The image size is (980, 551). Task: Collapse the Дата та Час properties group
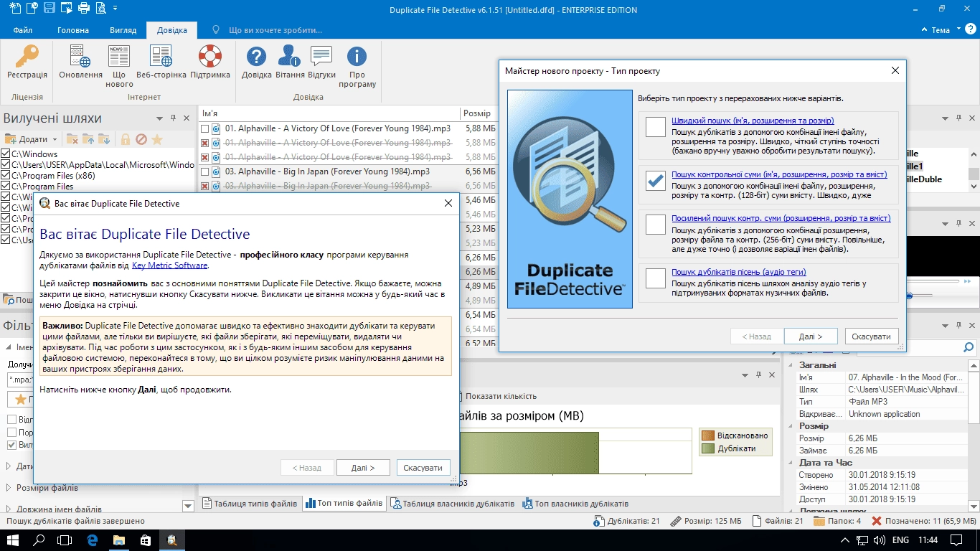coord(791,463)
